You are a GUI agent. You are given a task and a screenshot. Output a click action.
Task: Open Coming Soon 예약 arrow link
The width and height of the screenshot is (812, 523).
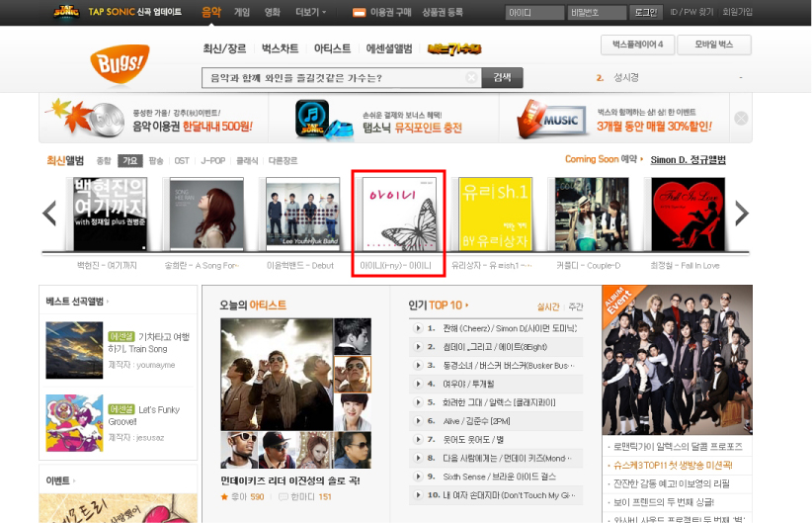[x=642, y=159]
